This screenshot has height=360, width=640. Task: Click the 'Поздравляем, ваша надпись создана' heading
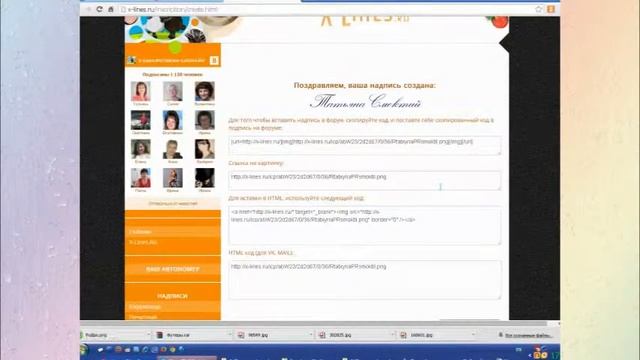364,85
